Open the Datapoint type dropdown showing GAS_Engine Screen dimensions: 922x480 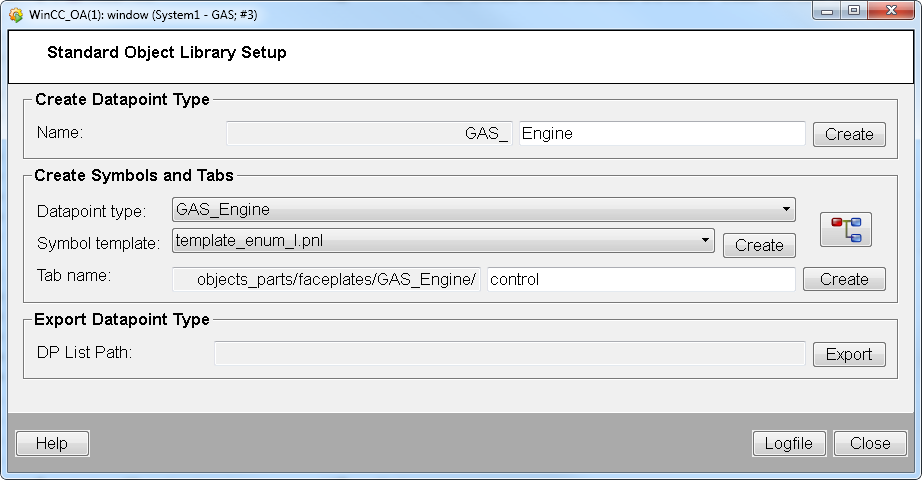click(484, 210)
